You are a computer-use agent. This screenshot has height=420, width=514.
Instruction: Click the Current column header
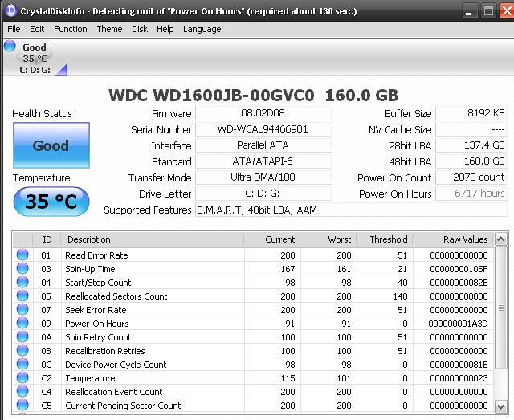272,239
